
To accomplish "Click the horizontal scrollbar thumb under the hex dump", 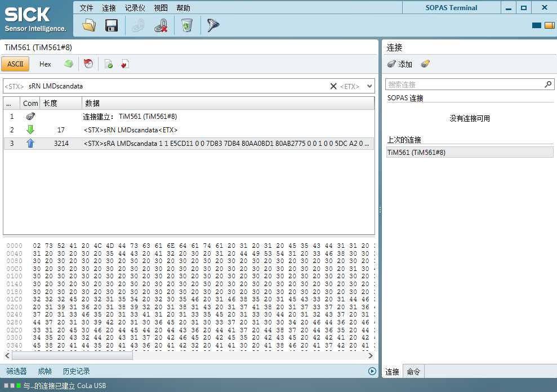I will (x=73, y=355).
